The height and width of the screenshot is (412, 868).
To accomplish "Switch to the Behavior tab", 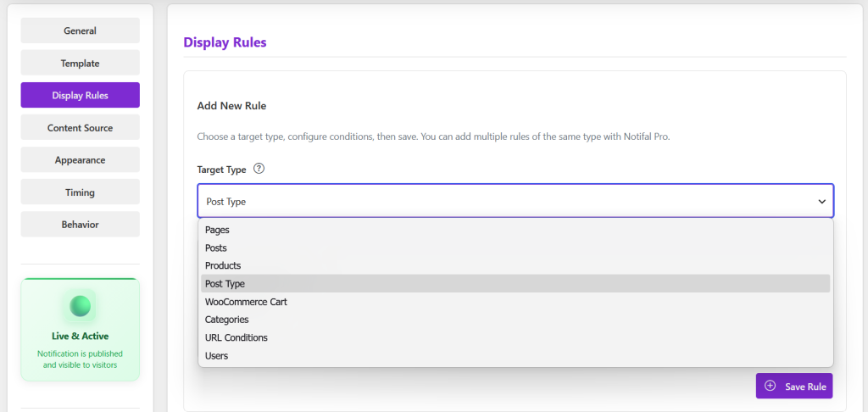I will point(81,225).
